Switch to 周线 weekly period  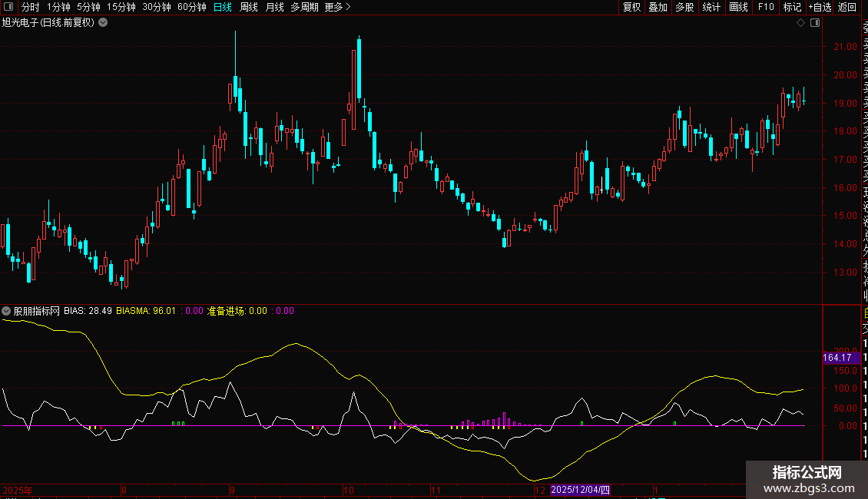click(249, 7)
